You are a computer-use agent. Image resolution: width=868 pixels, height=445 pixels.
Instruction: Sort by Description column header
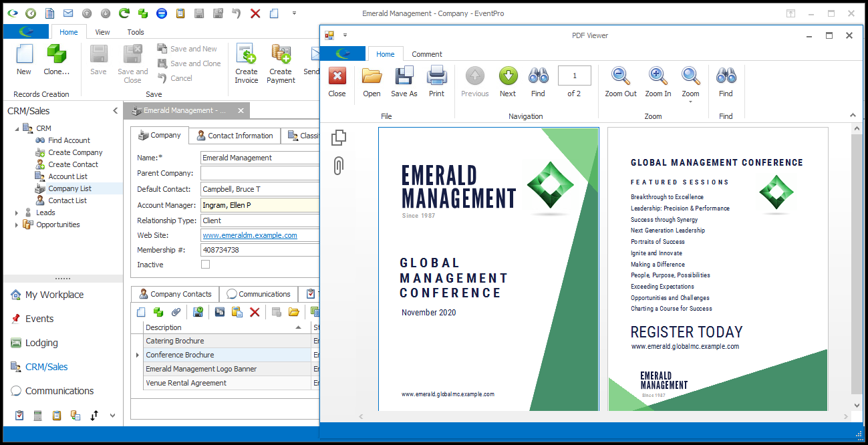pos(227,327)
